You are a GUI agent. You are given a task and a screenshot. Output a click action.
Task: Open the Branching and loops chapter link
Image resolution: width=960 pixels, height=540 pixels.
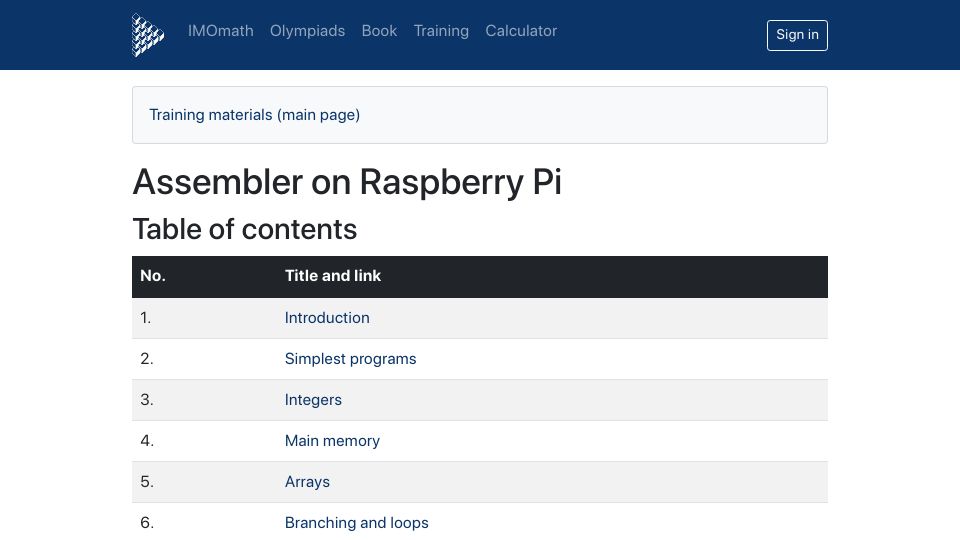click(356, 523)
